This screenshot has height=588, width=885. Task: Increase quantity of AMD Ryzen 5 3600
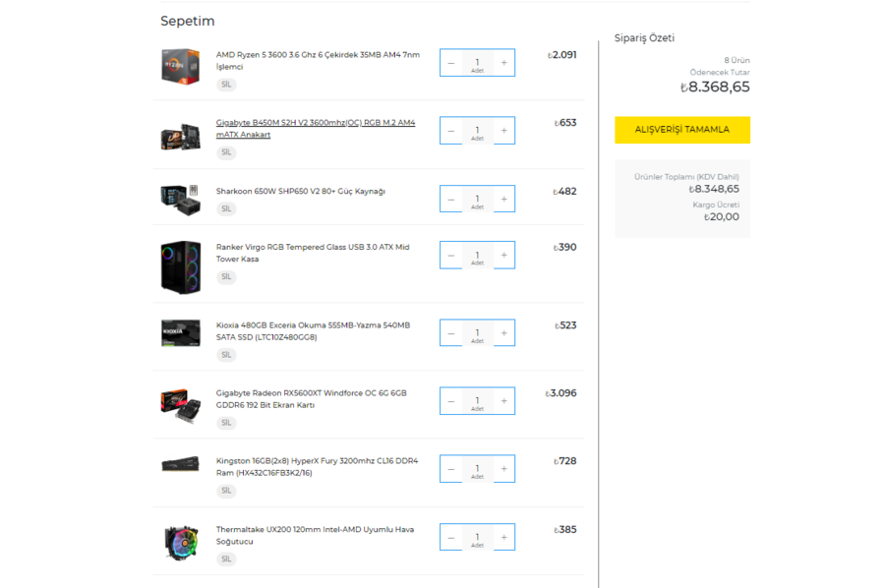click(504, 63)
